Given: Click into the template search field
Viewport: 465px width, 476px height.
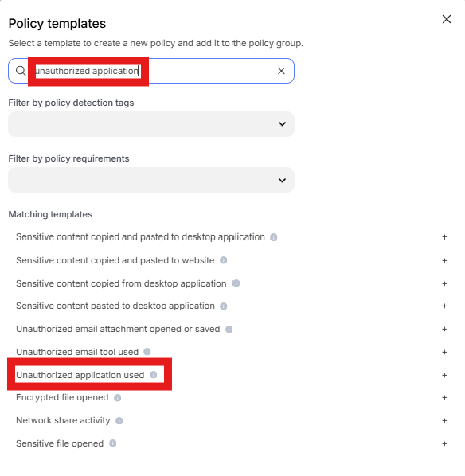Looking at the screenshot, I should point(151,71).
